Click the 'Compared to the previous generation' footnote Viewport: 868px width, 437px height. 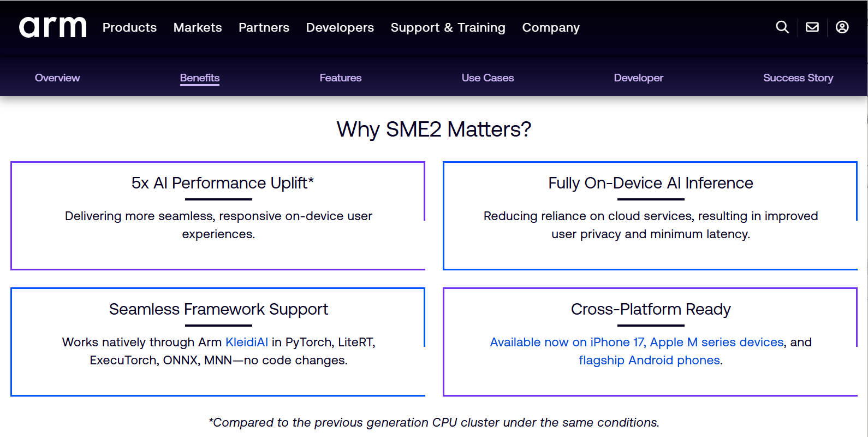click(434, 422)
